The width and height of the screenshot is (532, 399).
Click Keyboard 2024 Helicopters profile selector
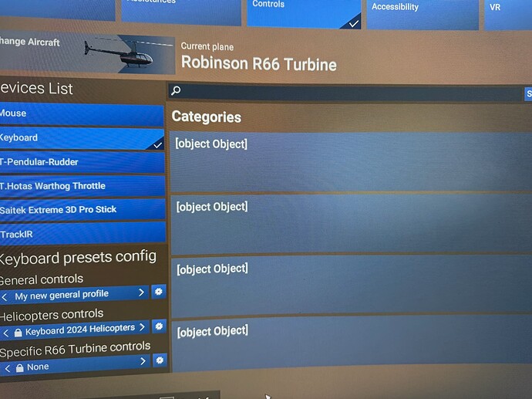[x=75, y=330]
